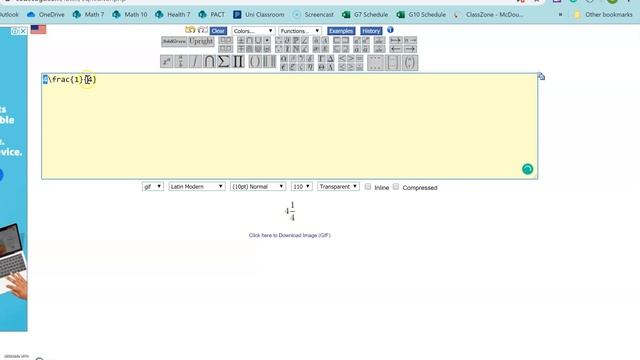Click the History button
The height and width of the screenshot is (360, 640).
(371, 31)
